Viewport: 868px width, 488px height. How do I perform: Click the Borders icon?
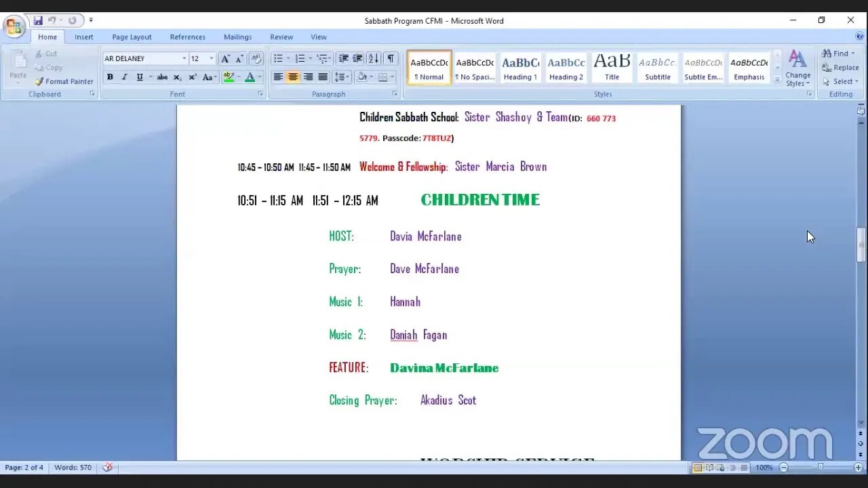point(383,77)
